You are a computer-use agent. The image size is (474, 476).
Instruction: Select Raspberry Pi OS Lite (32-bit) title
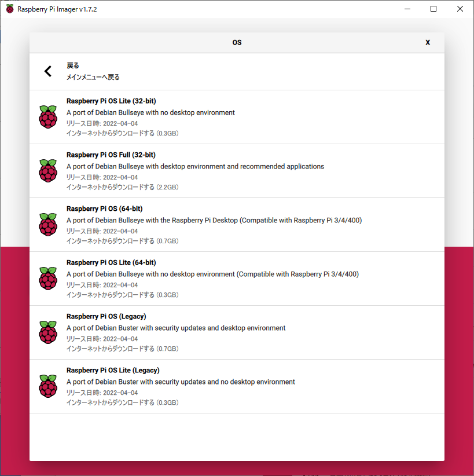[x=111, y=101]
